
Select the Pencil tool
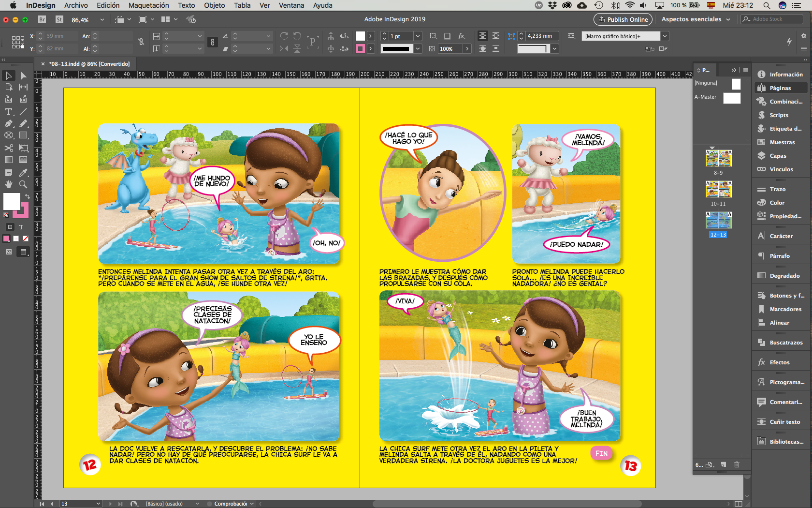23,123
